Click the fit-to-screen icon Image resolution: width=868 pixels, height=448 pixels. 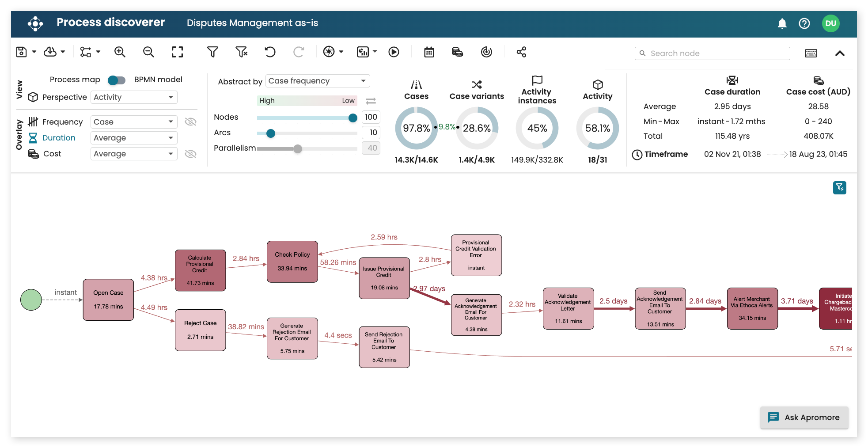click(x=177, y=52)
